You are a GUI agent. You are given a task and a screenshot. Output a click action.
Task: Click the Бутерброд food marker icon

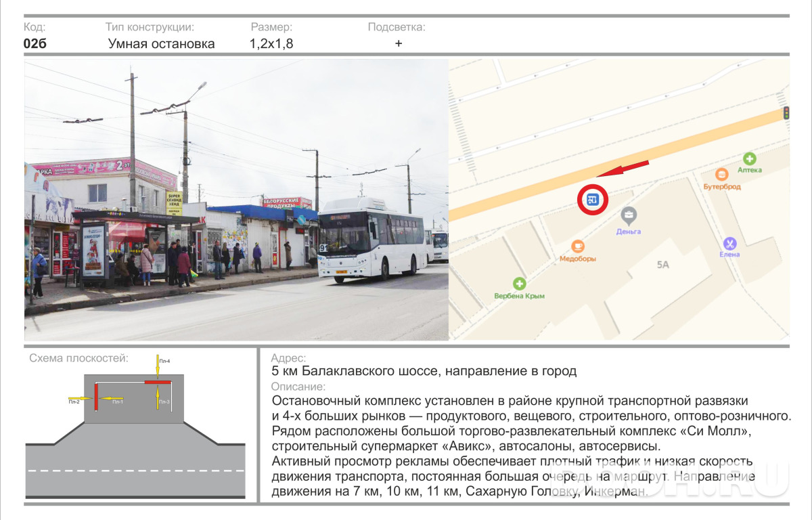pyautogui.click(x=722, y=174)
